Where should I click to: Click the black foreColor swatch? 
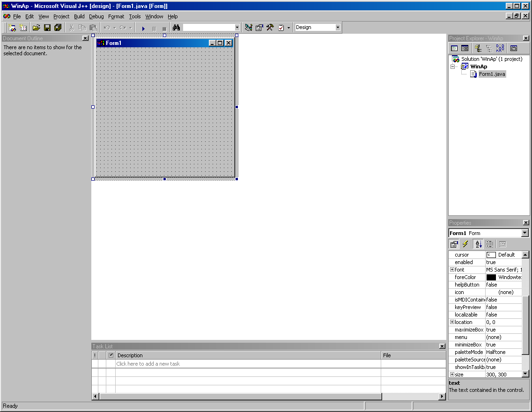click(491, 277)
